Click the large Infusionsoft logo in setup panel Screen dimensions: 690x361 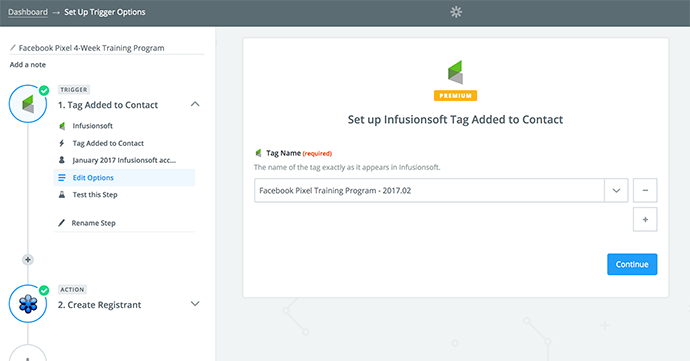coord(455,73)
